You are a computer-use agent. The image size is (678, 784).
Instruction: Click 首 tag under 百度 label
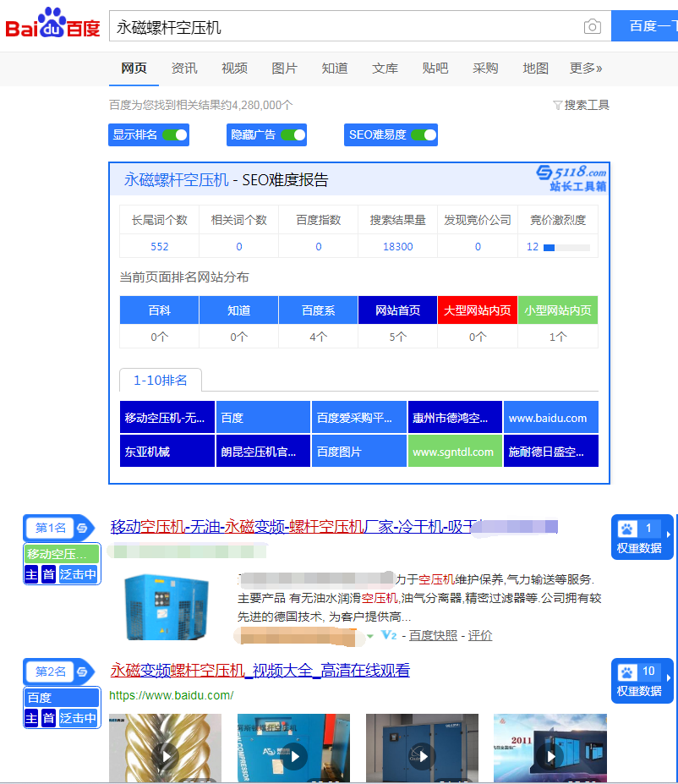(48, 719)
